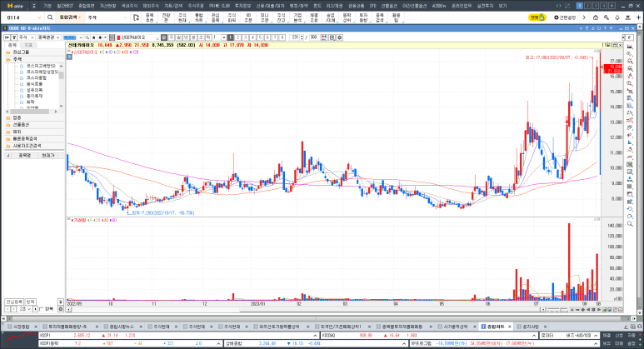Switch to the 공지사항 bottom tab
Viewport: 644px width, 349px height.
coord(530,327)
